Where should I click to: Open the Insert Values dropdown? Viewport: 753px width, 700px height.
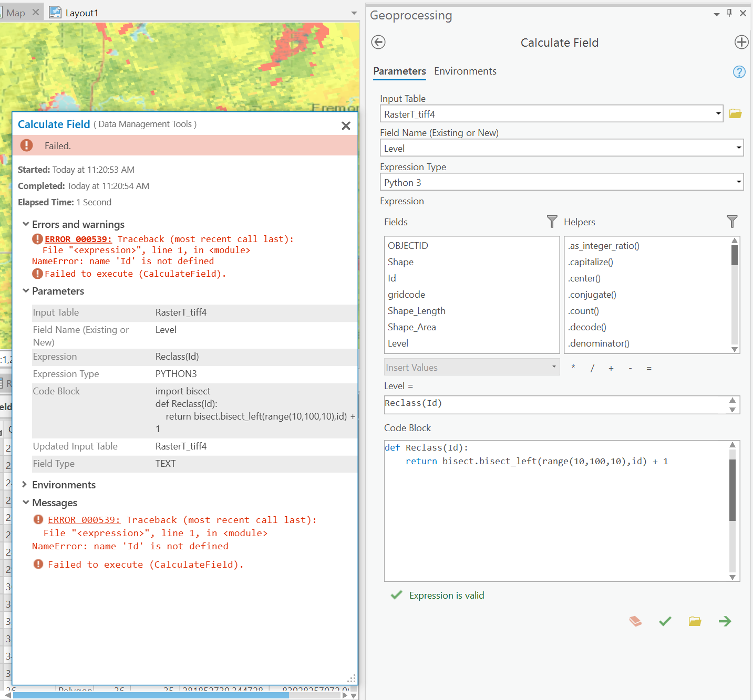(554, 367)
